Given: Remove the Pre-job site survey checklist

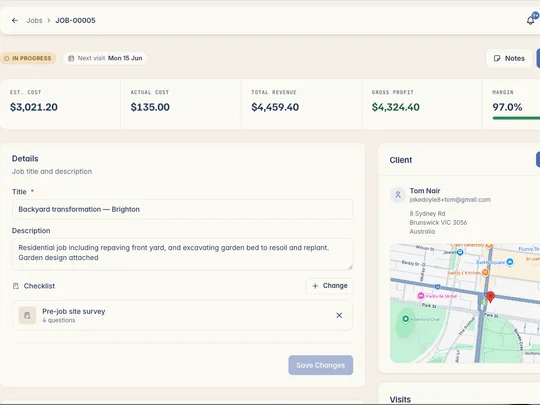Looking at the screenshot, I should (339, 315).
